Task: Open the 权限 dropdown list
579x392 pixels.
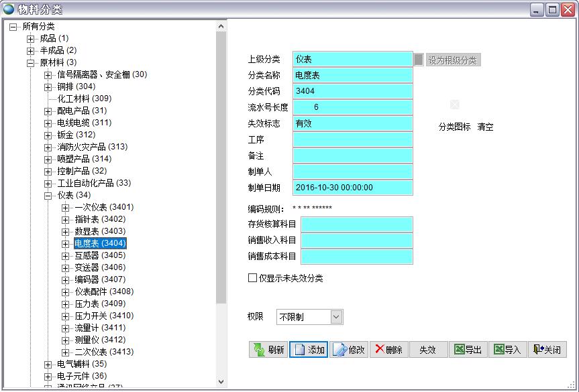Action: point(336,317)
